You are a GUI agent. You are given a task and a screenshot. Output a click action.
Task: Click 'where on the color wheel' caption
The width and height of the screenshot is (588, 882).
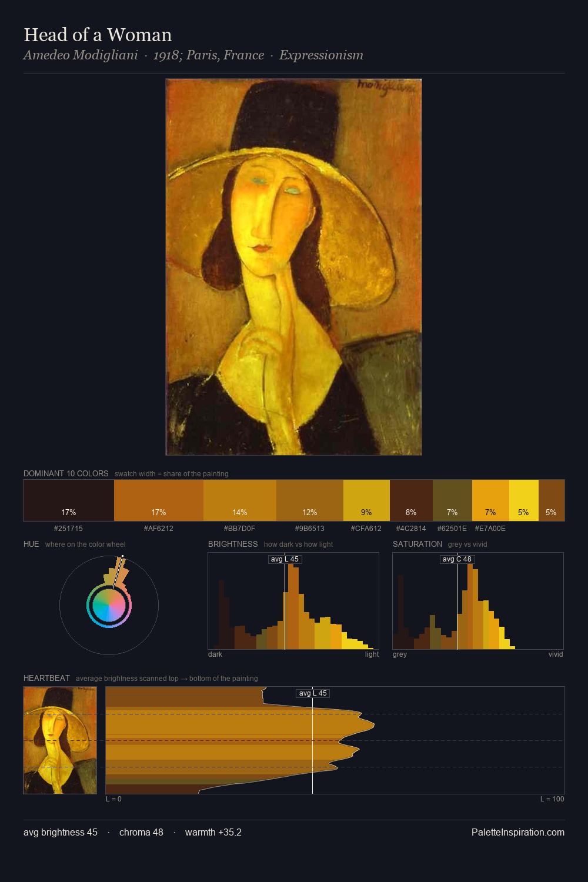(x=85, y=544)
